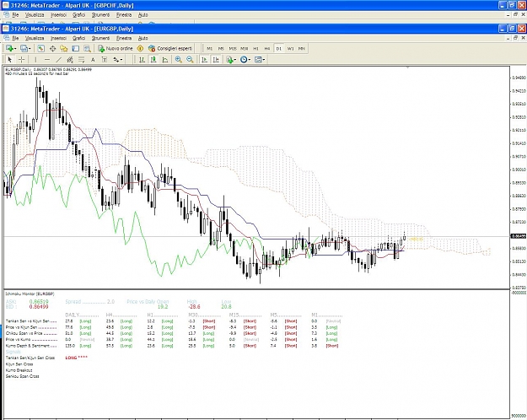Click Ichimoku Monitor [EURGBP] label

click(30, 293)
